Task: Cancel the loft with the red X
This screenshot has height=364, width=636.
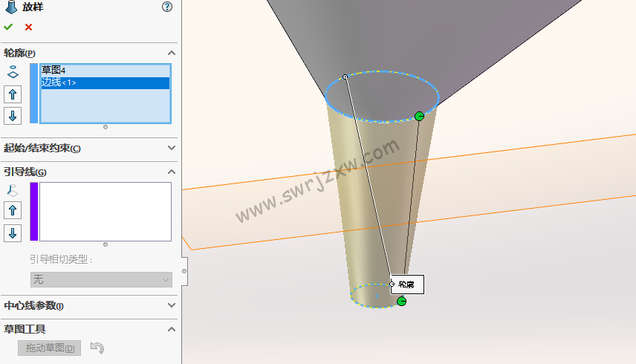Action: click(x=28, y=27)
